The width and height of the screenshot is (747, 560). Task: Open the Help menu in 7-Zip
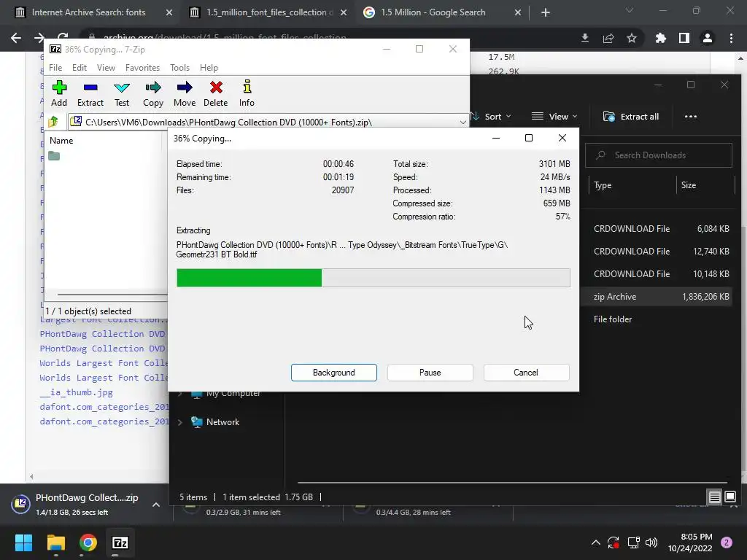pos(209,68)
